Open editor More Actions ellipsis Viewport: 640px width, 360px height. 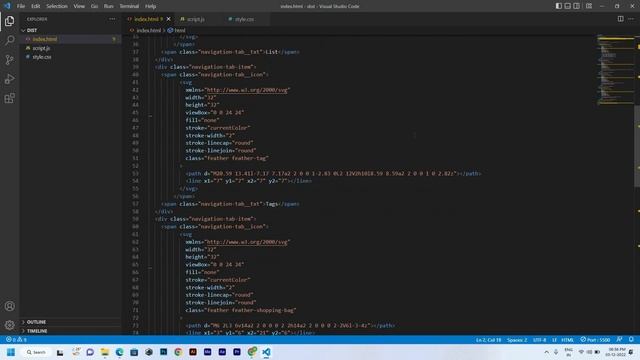coord(631,19)
